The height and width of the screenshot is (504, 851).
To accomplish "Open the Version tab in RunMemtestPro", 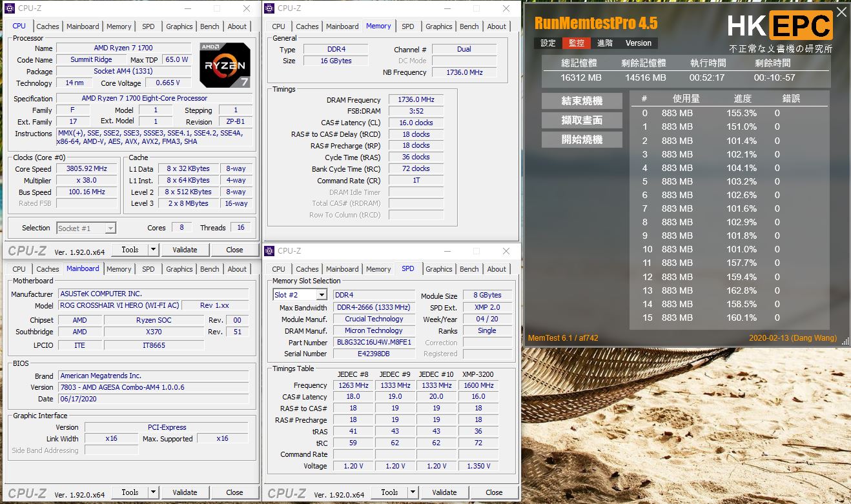I will tap(639, 43).
